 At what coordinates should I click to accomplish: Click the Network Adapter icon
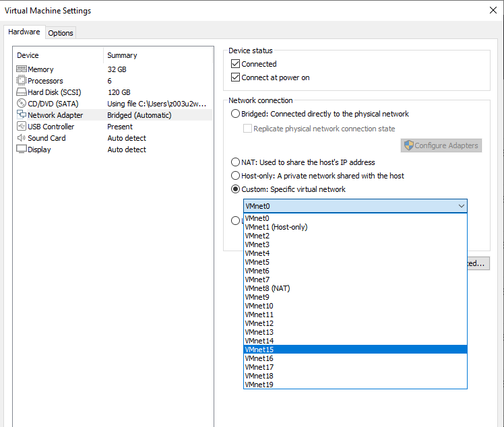coord(21,115)
